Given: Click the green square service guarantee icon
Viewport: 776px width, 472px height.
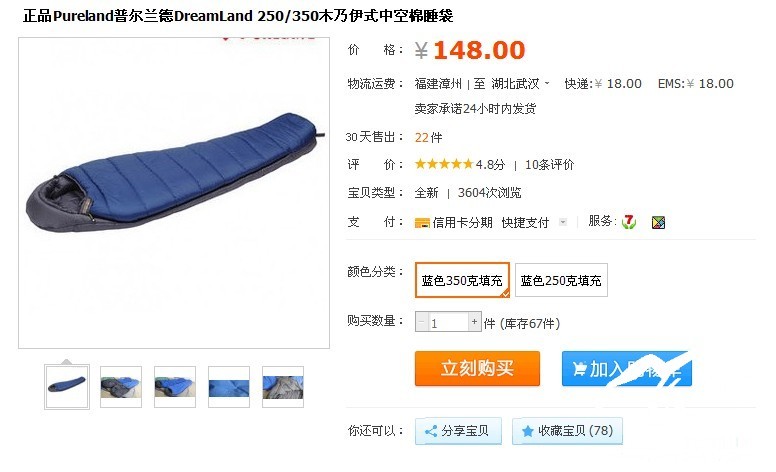Looking at the screenshot, I should (658, 223).
